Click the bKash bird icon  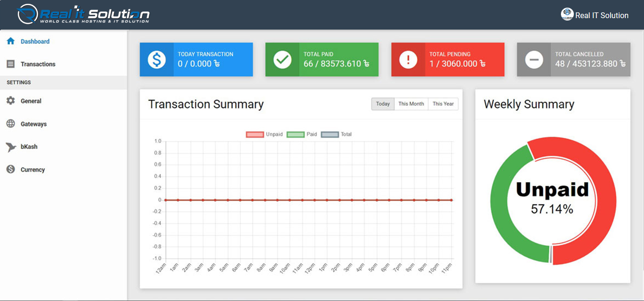(x=11, y=147)
